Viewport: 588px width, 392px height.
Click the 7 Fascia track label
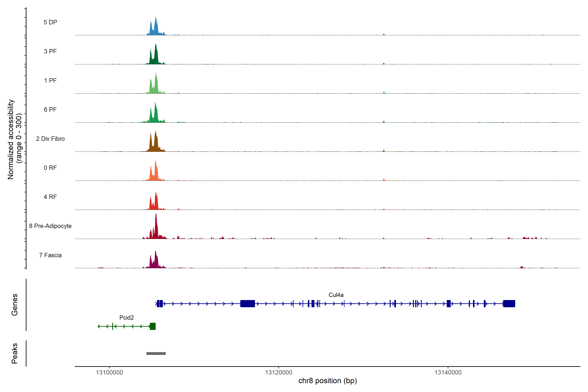[50, 255]
